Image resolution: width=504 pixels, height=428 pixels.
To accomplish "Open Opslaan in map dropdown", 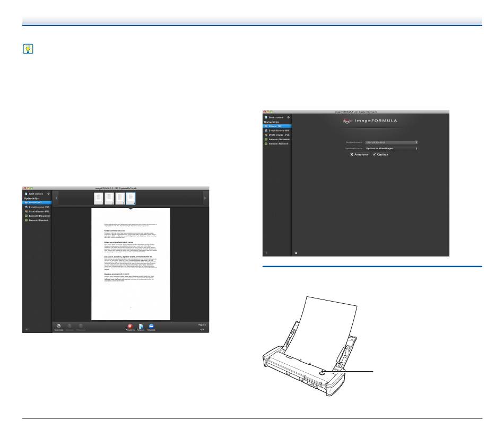I will point(391,148).
